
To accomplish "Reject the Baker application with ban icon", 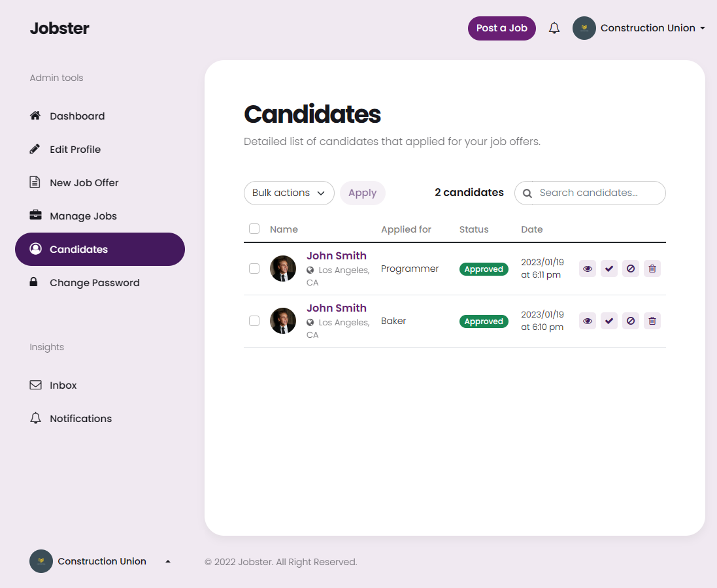I will pyautogui.click(x=630, y=321).
